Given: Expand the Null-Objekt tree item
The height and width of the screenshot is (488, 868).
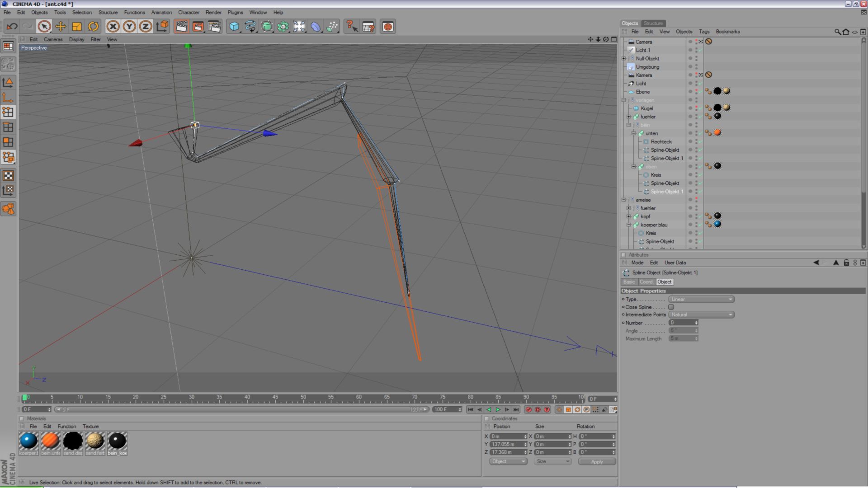Looking at the screenshot, I should (624, 58).
